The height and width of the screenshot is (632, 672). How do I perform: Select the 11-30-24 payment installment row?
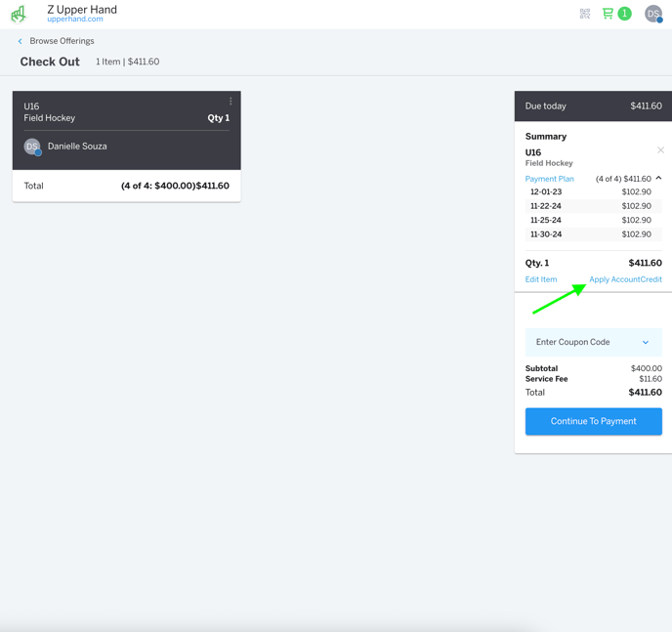click(593, 234)
